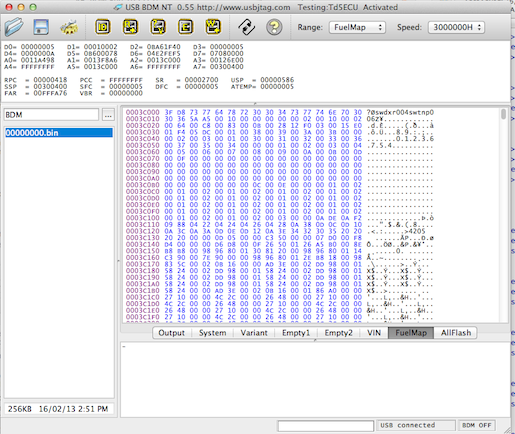Click the E erase chip icon

[185, 27]
